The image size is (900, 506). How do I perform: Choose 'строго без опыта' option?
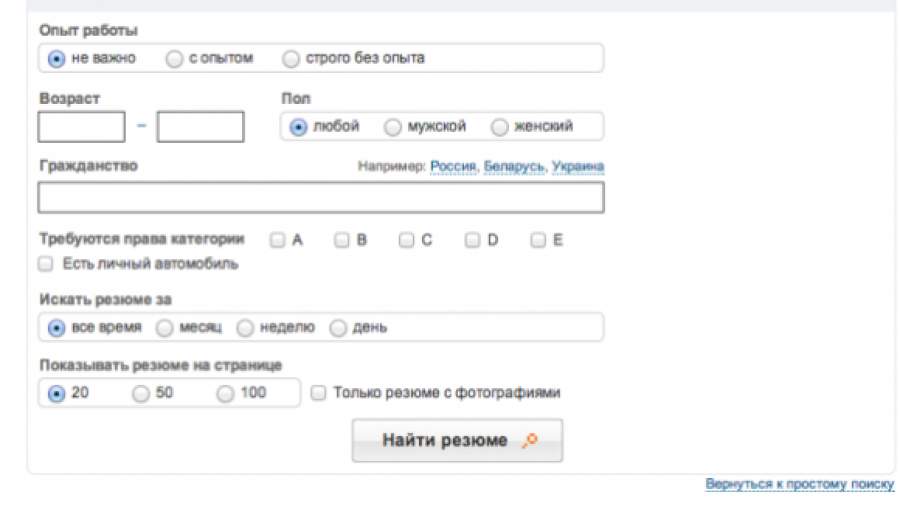coord(291,59)
